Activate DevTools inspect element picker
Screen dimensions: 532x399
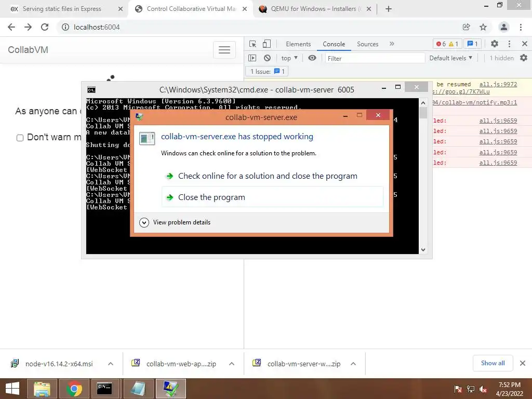point(253,44)
